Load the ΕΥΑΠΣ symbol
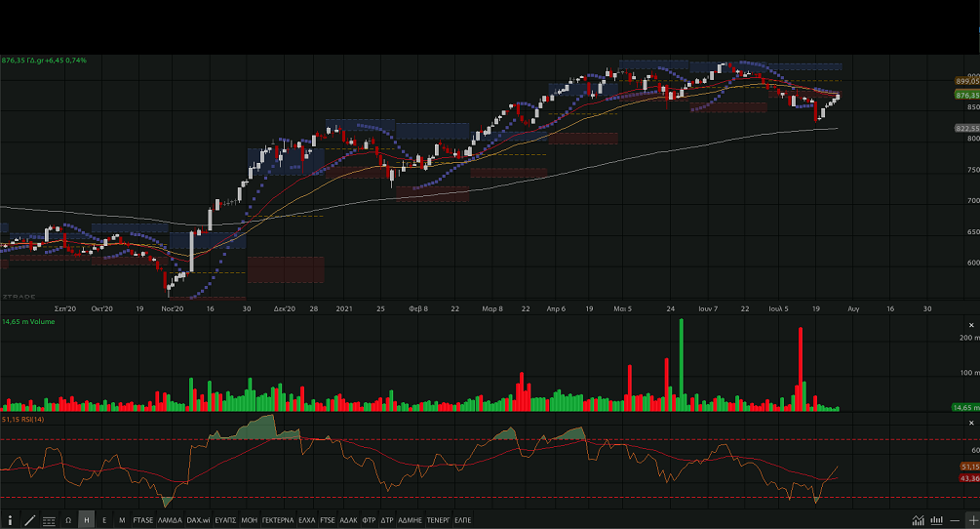The height and width of the screenshot is (529, 980). point(225,520)
